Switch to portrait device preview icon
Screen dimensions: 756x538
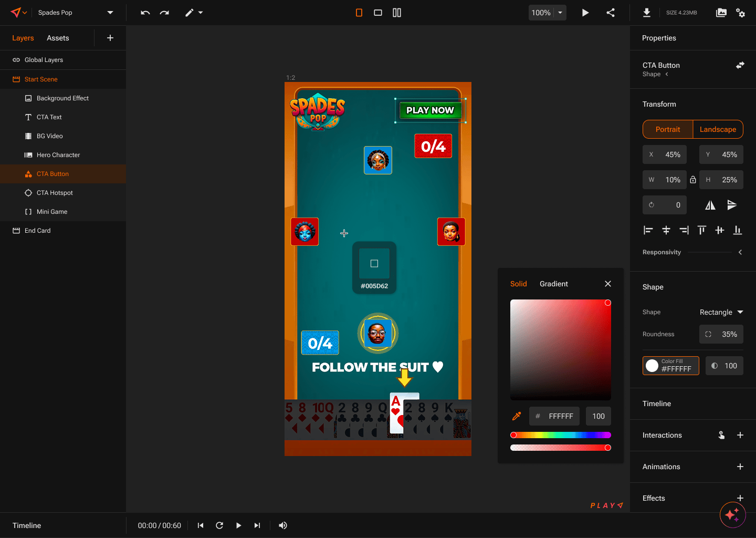point(359,13)
